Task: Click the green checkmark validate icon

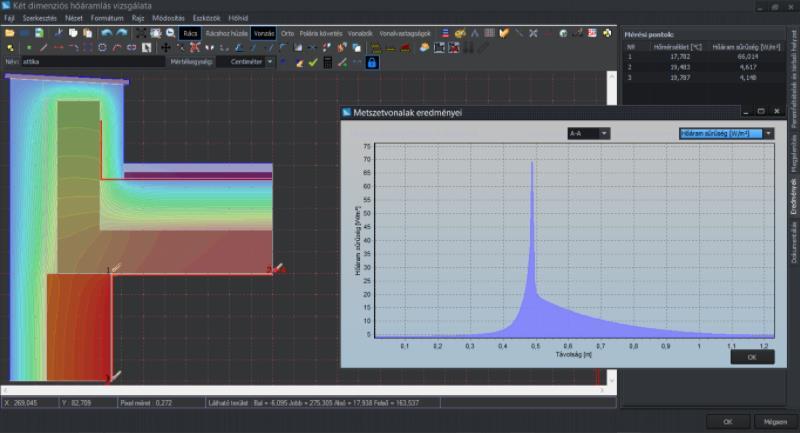Action: [313, 63]
